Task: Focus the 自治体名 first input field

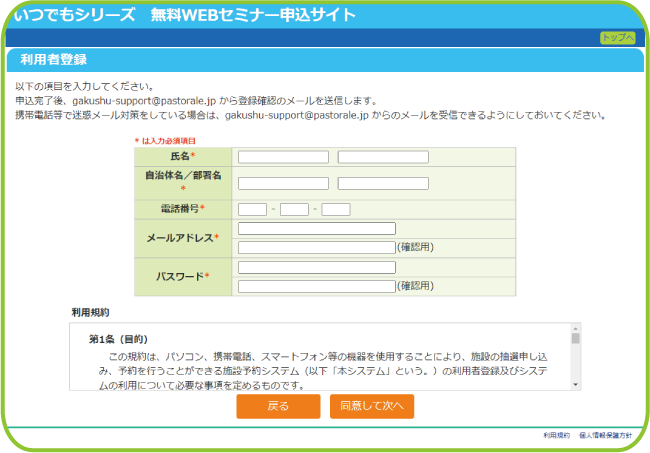Action: pos(284,184)
